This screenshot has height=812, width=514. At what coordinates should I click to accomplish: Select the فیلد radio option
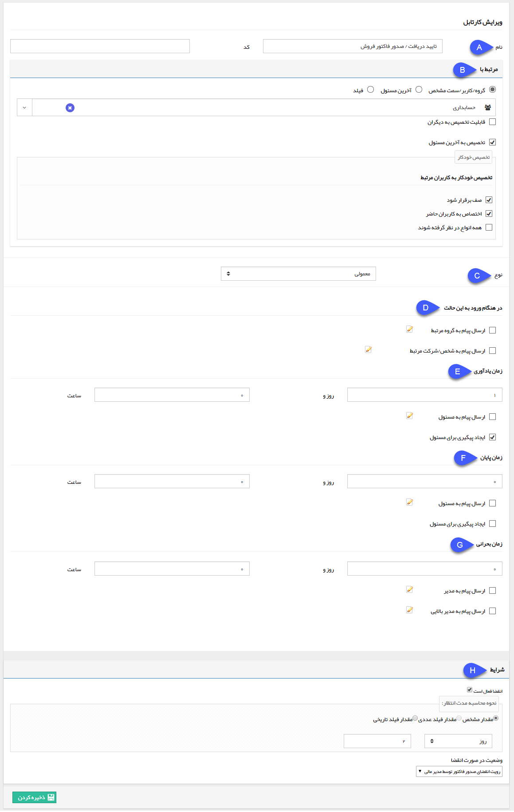tap(371, 90)
